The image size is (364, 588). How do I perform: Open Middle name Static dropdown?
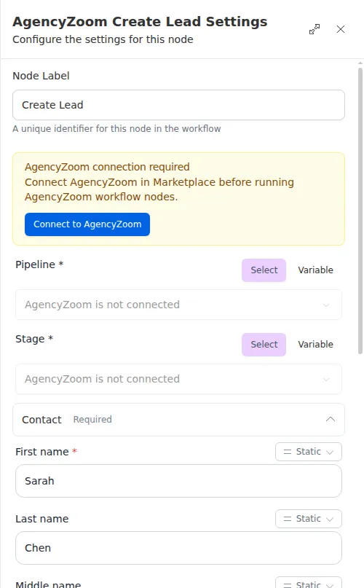(309, 583)
